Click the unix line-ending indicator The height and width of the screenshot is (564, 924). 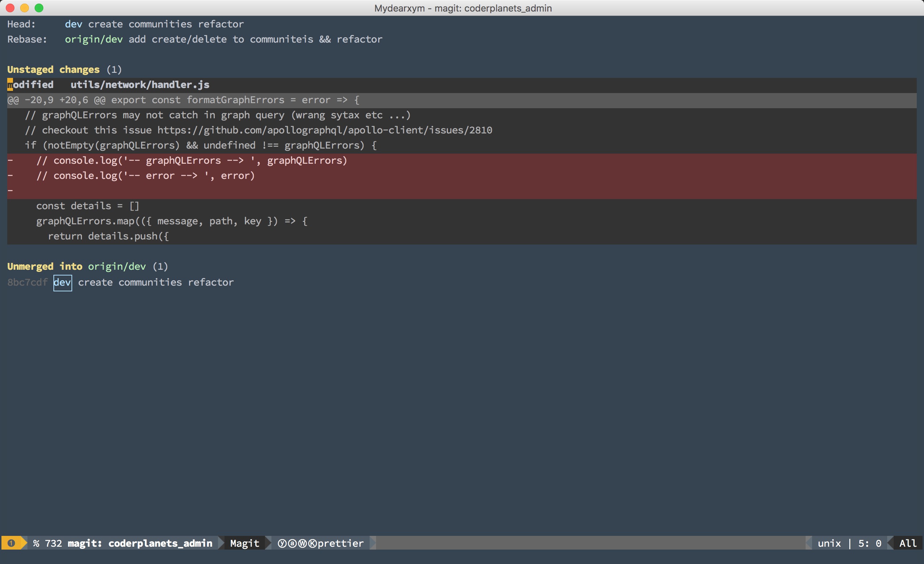click(829, 543)
